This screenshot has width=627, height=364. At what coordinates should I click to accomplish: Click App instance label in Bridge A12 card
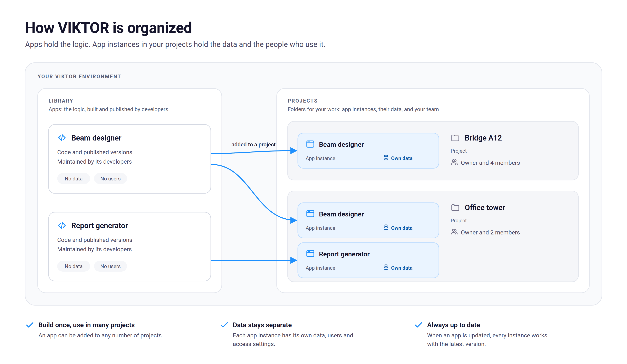pyautogui.click(x=320, y=159)
